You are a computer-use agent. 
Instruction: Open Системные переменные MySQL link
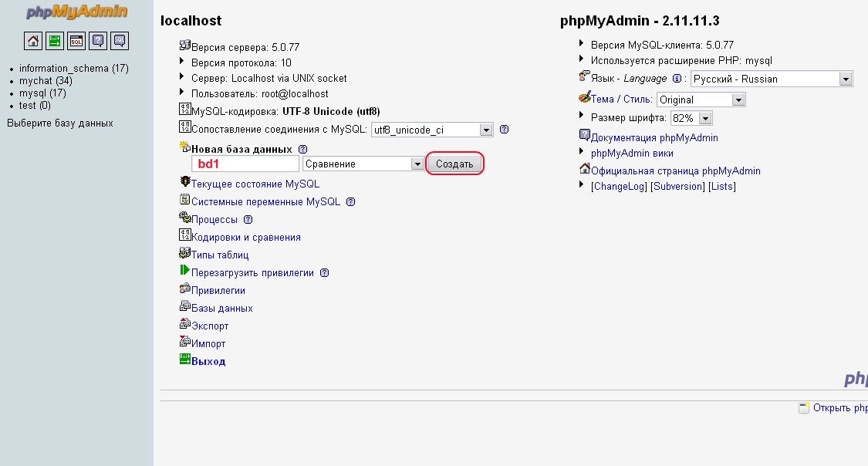point(265,202)
